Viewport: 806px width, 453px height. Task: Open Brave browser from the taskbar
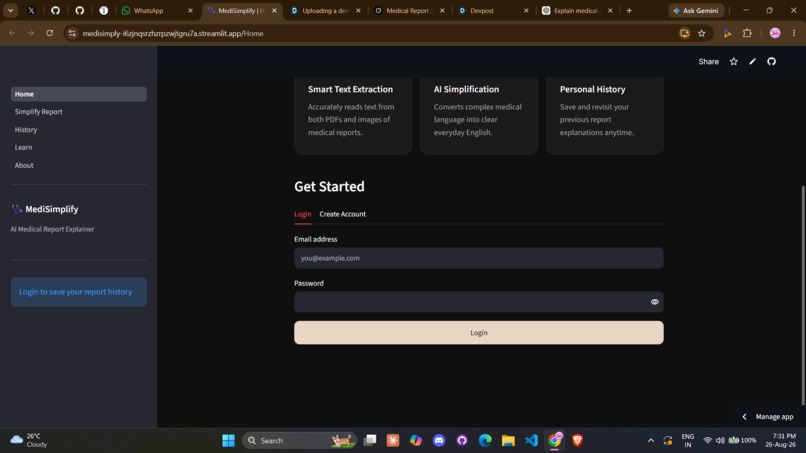pyautogui.click(x=577, y=440)
